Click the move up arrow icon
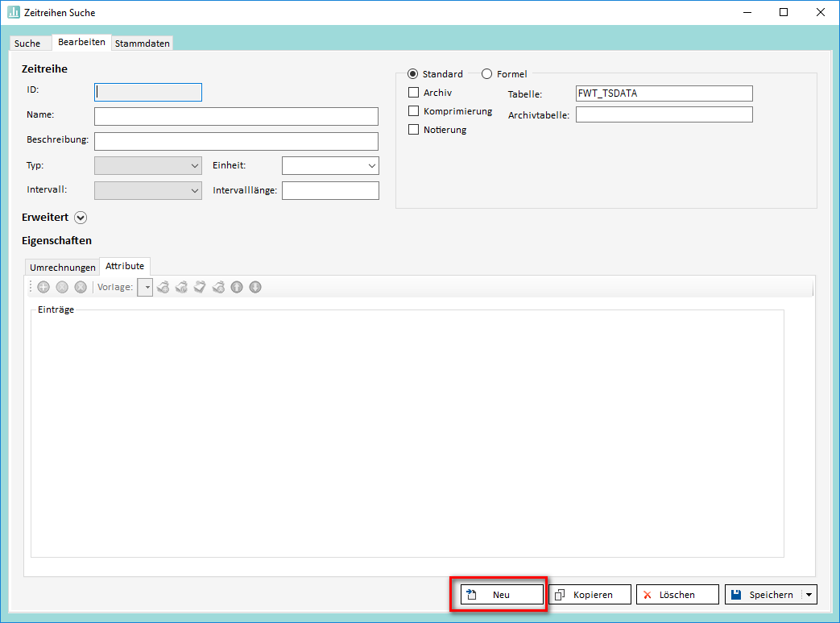The image size is (840, 623). point(237,287)
